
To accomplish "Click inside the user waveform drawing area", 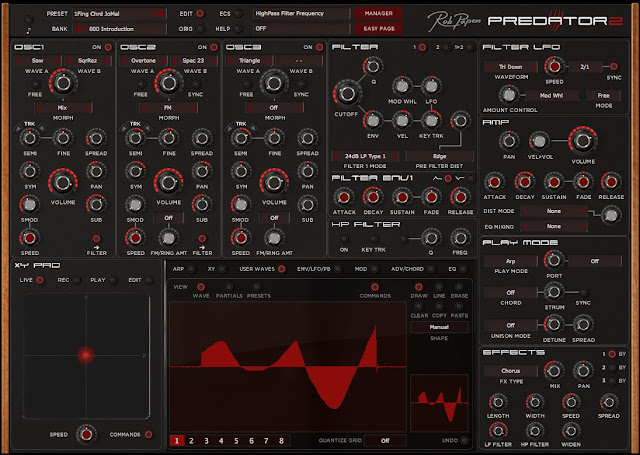I will pyautogui.click(x=288, y=366).
